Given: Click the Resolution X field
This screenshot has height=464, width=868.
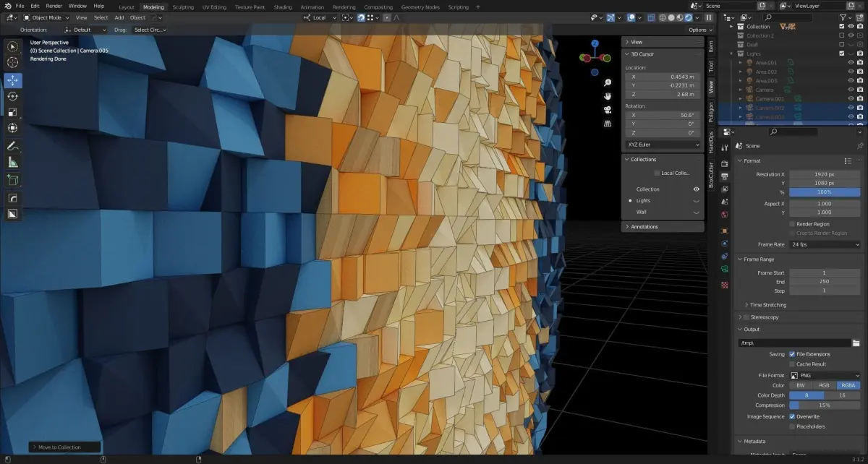Looking at the screenshot, I should 825,174.
